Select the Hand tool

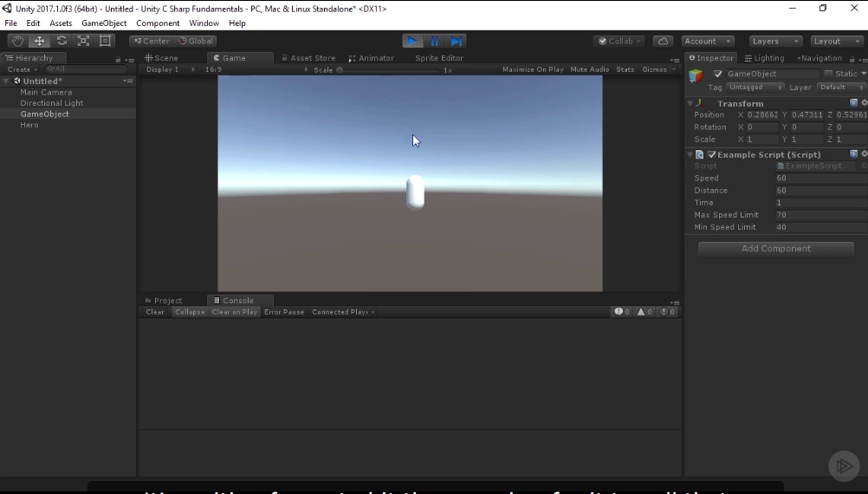pos(17,41)
